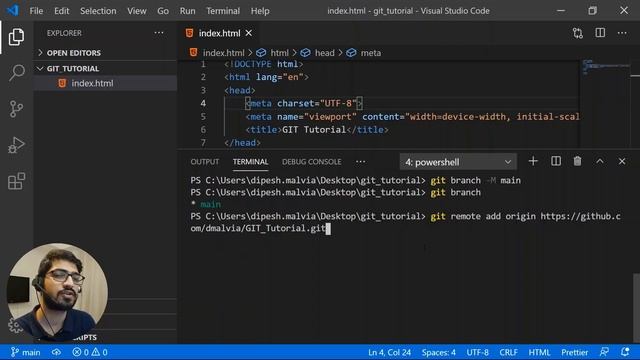This screenshot has width=640, height=360.
Task: Open the Go menu
Action: coord(163,11)
